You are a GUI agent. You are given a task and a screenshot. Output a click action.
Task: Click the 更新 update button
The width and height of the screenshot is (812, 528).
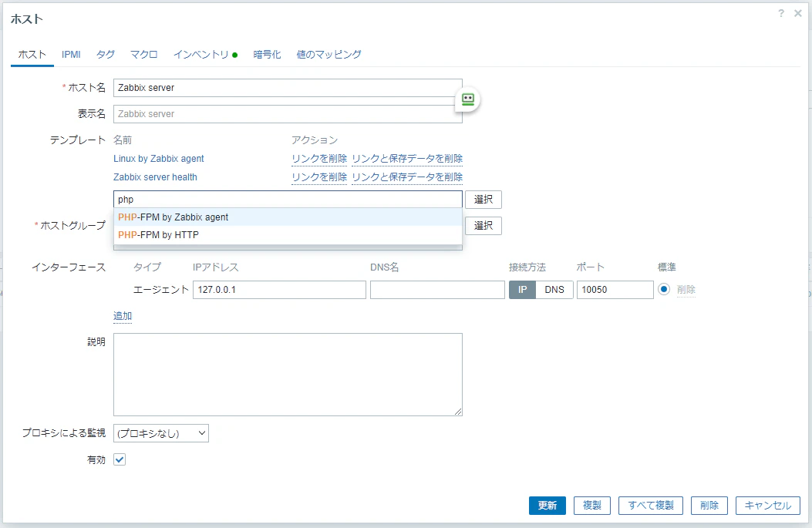[548, 505]
